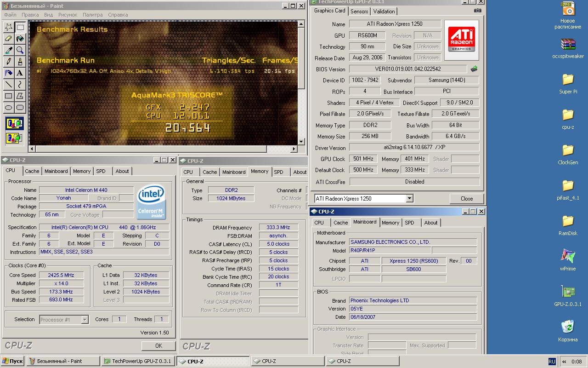
Task: Activate the Pick color eyedropper tool
Action: pos(9,50)
